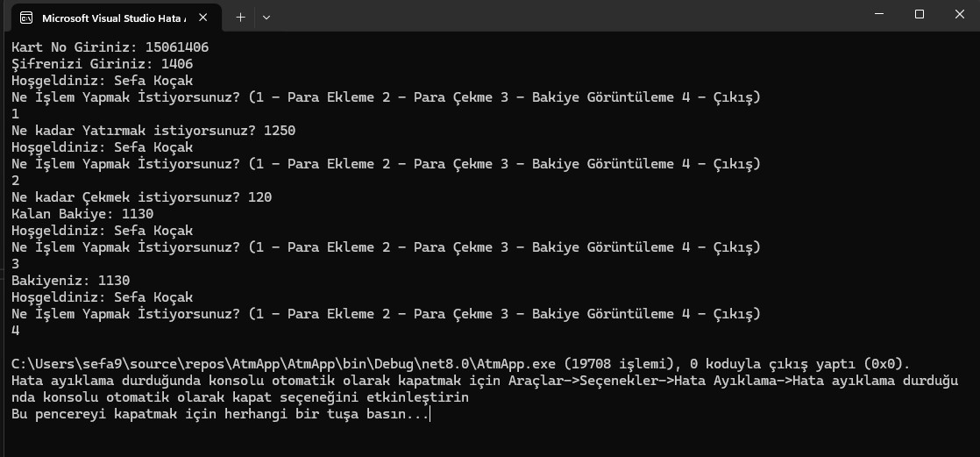
Task: Click the AtmApp.exe file path line
Action: [461, 364]
